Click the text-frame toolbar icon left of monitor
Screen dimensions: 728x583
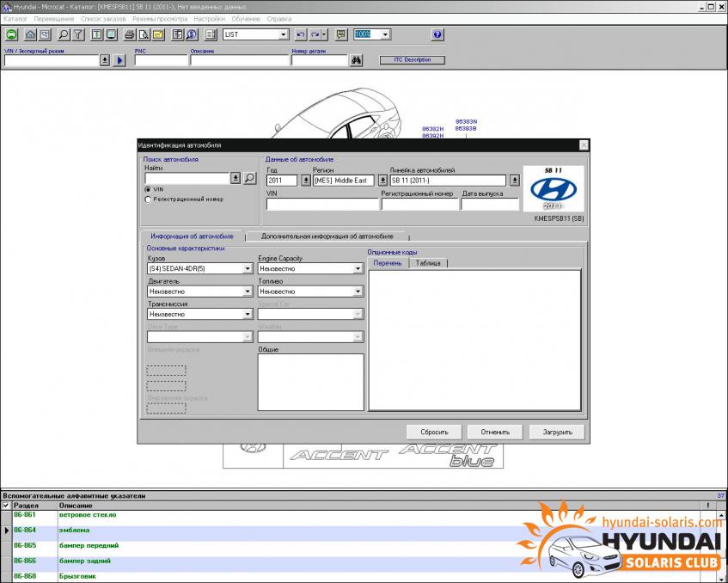[96, 34]
